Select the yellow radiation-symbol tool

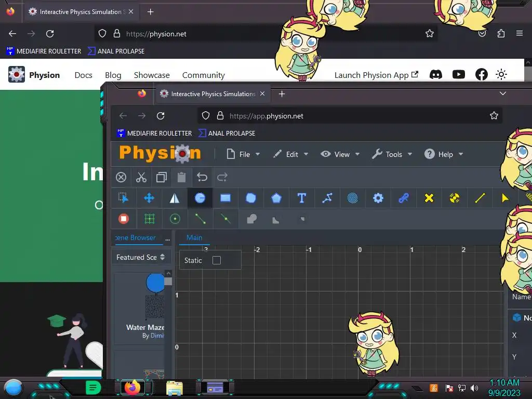click(x=454, y=198)
